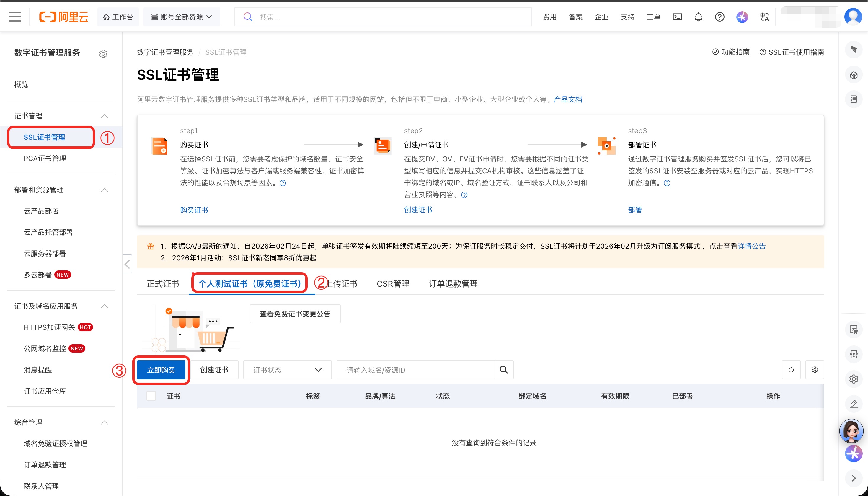This screenshot has width=868, height=496.
Task: Open the 证书状态 dropdown
Action: [287, 370]
